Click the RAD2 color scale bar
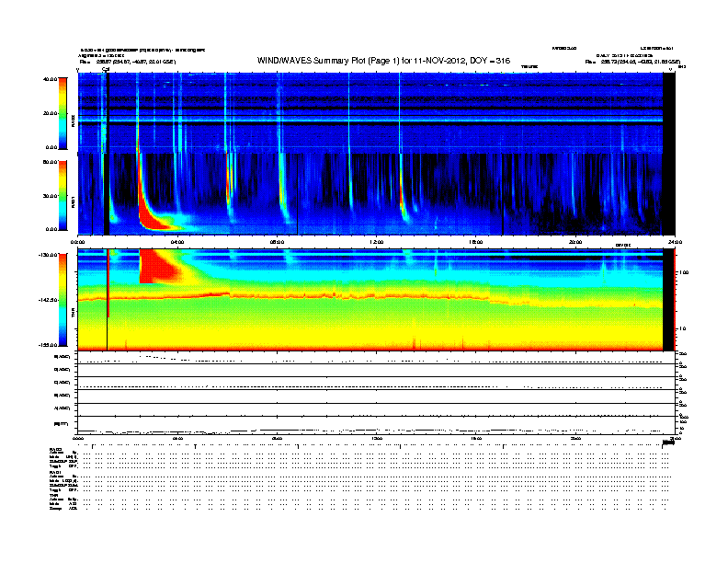This screenshot has width=728, height=563. point(63,113)
